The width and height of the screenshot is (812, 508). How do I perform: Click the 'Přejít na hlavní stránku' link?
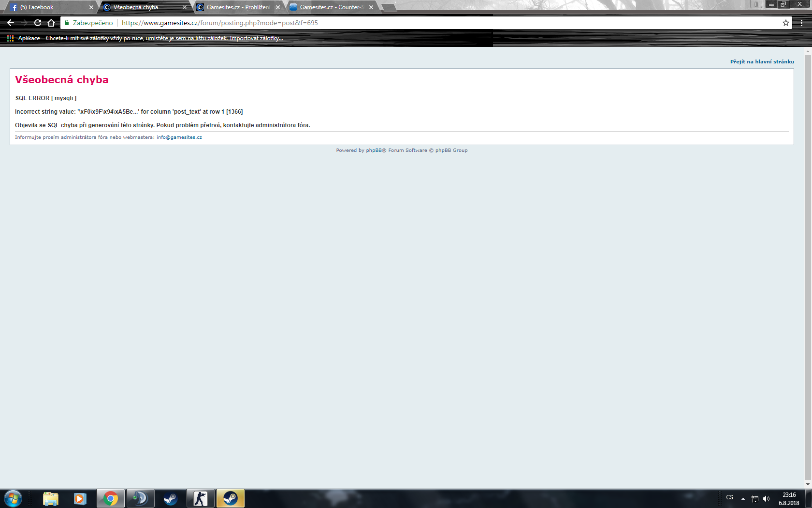(762, 62)
